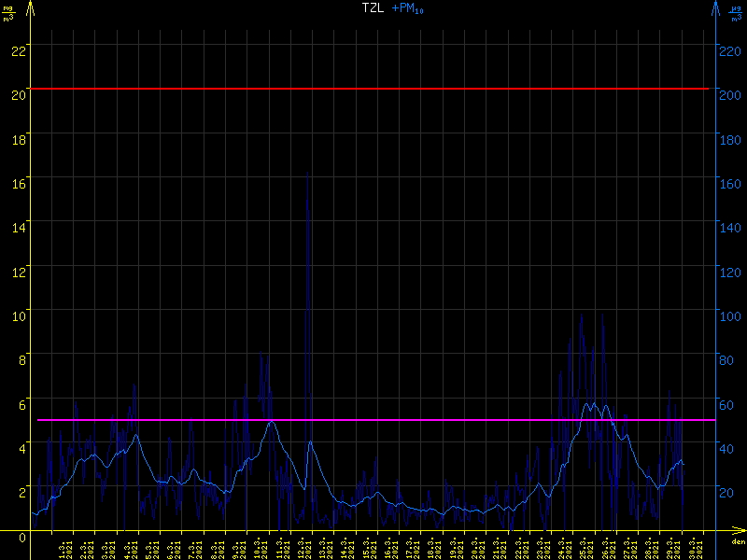Click the mg/m³ unit label top-left

[8, 12]
